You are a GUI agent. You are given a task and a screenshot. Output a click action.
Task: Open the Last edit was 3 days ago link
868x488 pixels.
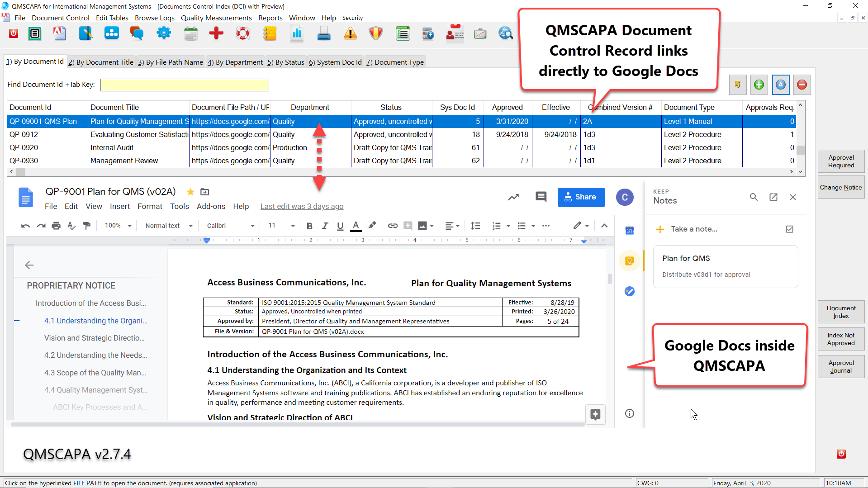302,206
